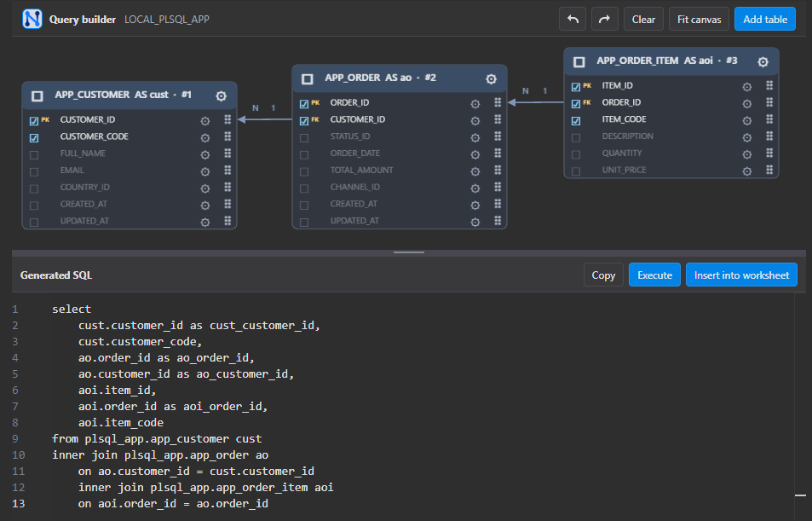
Task: Click the join line between APP_ORDER and APP_CUSTOMER
Action: [265, 119]
